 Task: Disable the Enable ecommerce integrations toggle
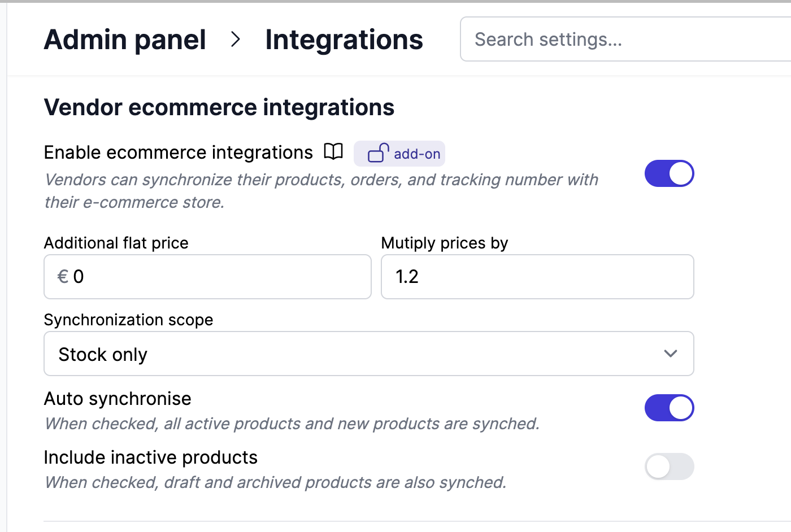670,173
